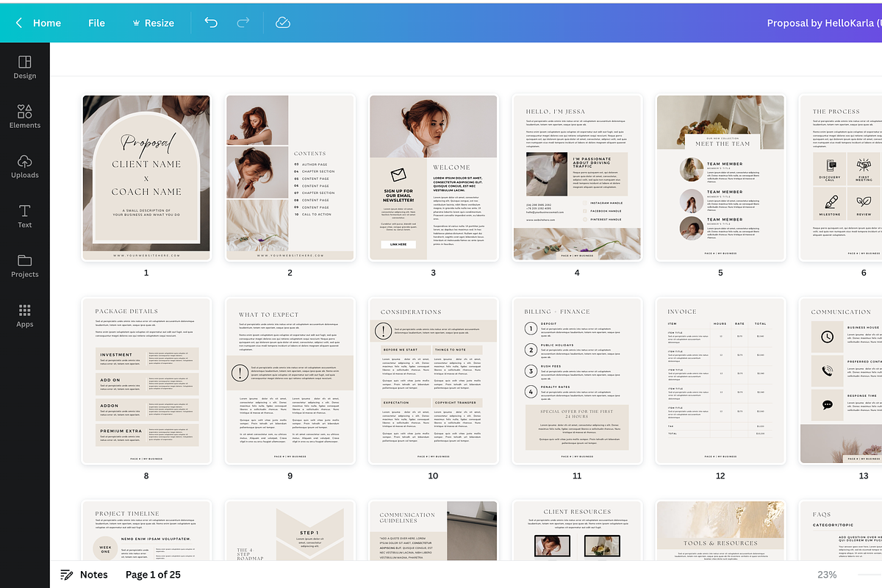
Task: Open the Design panel in the sidebar
Action: [x=24, y=66]
